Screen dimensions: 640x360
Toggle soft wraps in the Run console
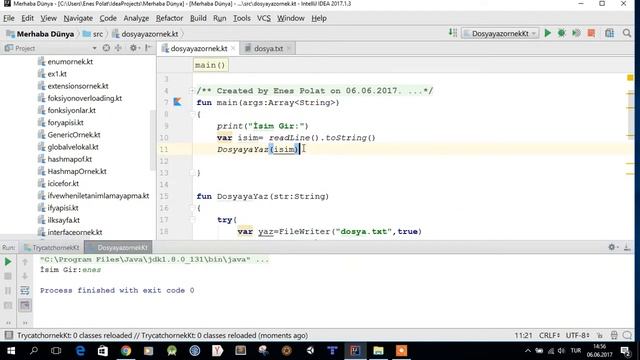pos(24,291)
